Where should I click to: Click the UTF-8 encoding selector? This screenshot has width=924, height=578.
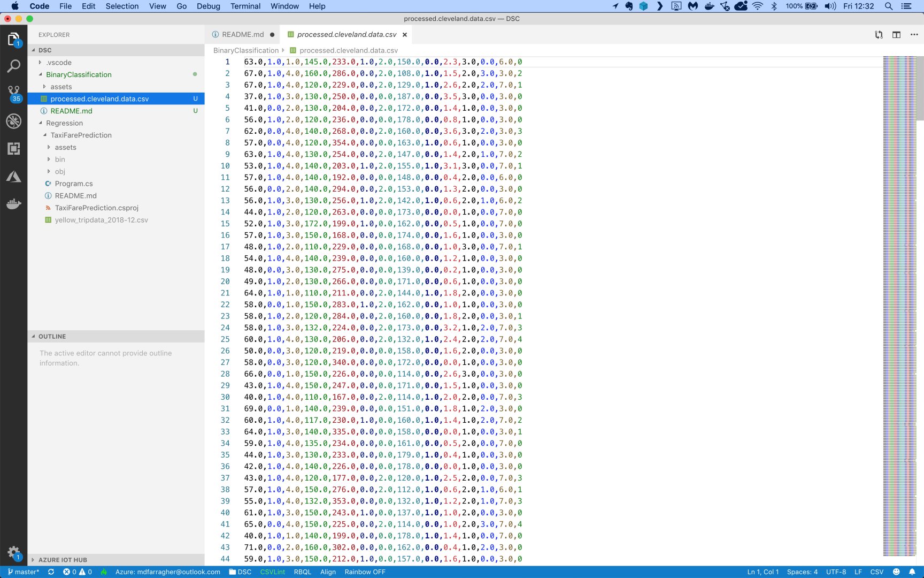836,572
